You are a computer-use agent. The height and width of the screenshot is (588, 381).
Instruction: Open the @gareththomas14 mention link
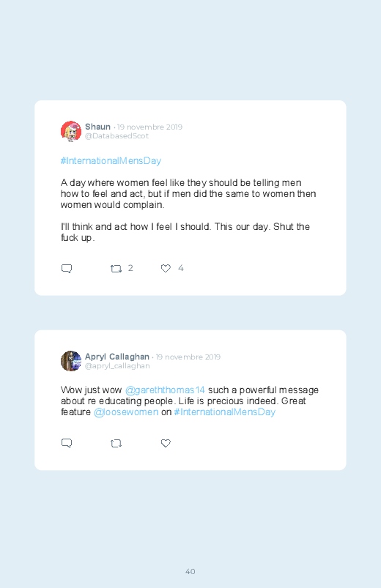point(165,390)
